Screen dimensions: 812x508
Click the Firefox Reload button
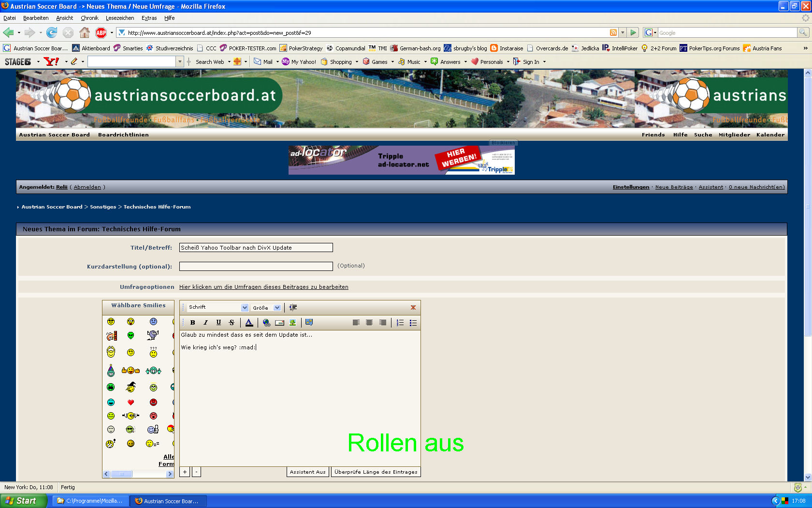[x=52, y=32]
